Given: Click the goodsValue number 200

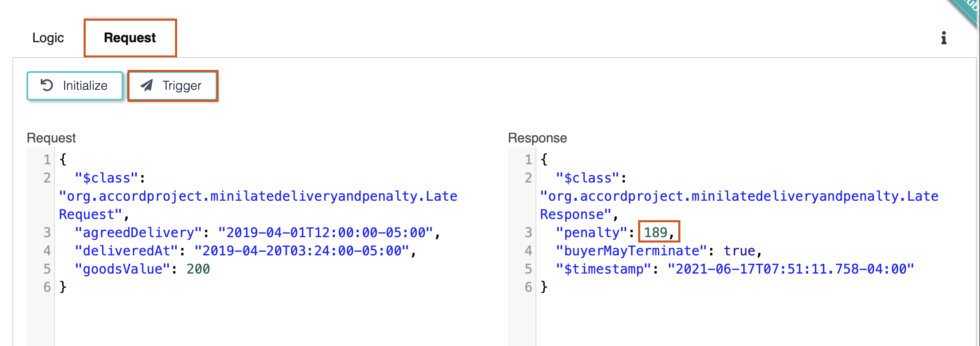Looking at the screenshot, I should [198, 269].
